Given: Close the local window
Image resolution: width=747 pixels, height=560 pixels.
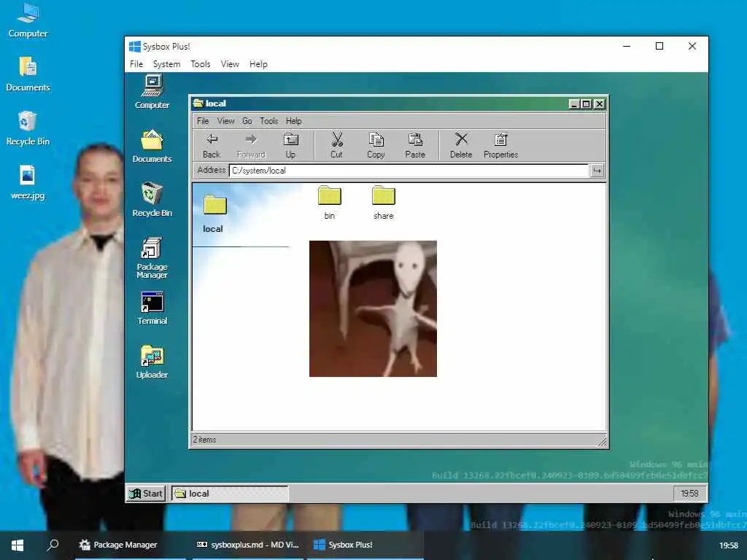Looking at the screenshot, I should point(600,104).
